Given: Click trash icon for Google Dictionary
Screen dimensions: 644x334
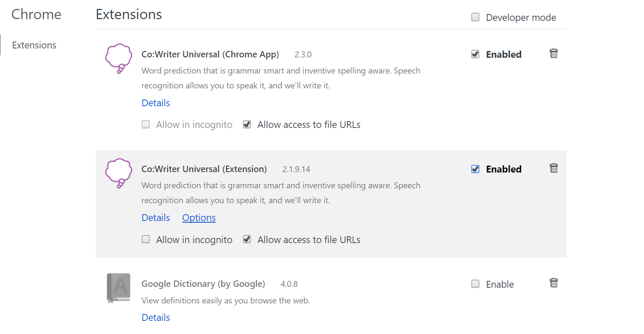Looking at the screenshot, I should [553, 283].
